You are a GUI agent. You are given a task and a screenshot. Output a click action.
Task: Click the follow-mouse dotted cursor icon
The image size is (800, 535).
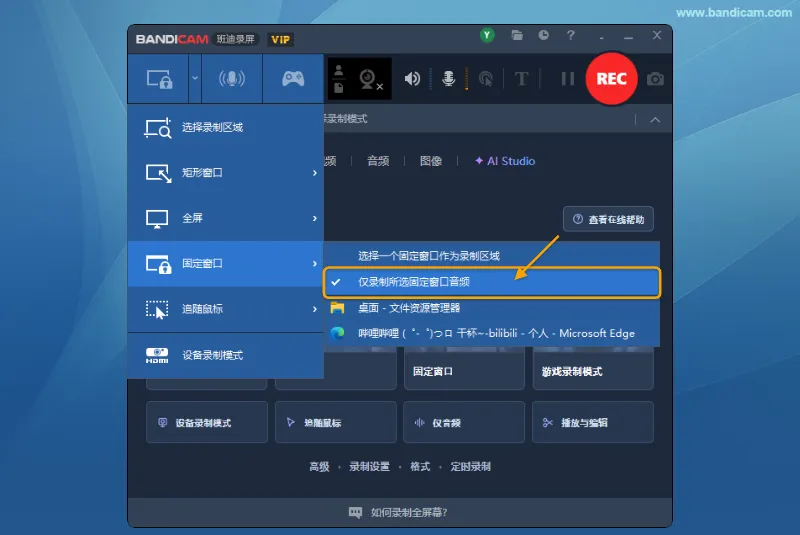157,310
